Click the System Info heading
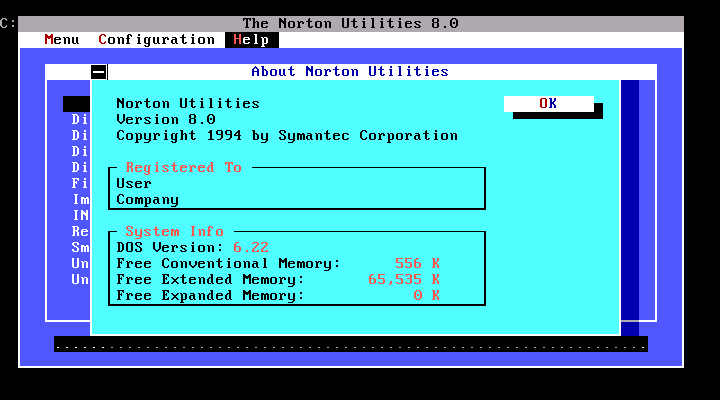Screen dimensions: 720x400 coord(174,231)
